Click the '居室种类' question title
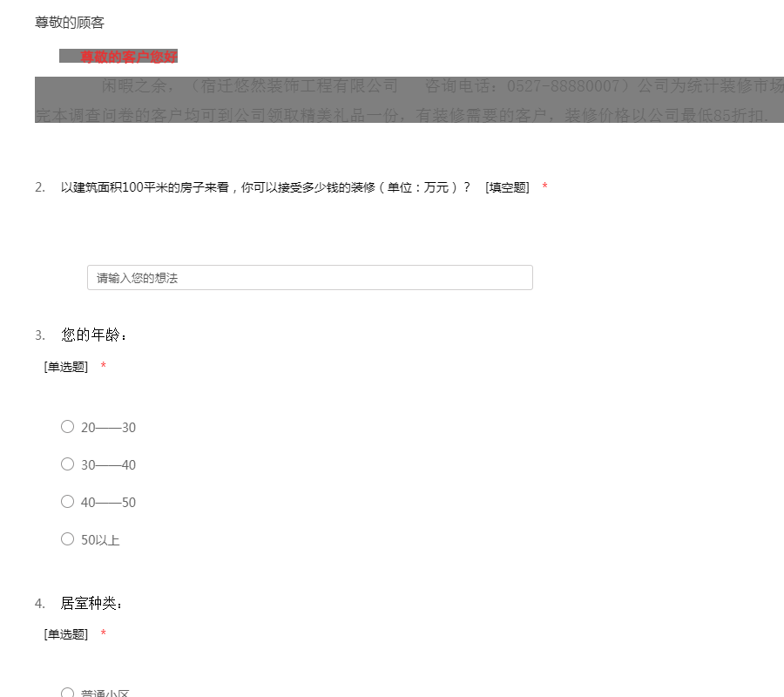784x697 pixels. click(91, 604)
